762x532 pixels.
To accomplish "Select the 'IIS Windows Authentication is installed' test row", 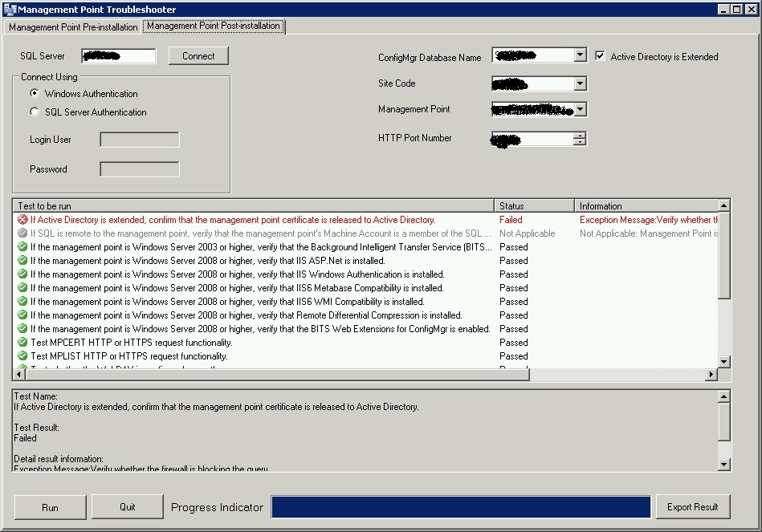I will pos(365,274).
